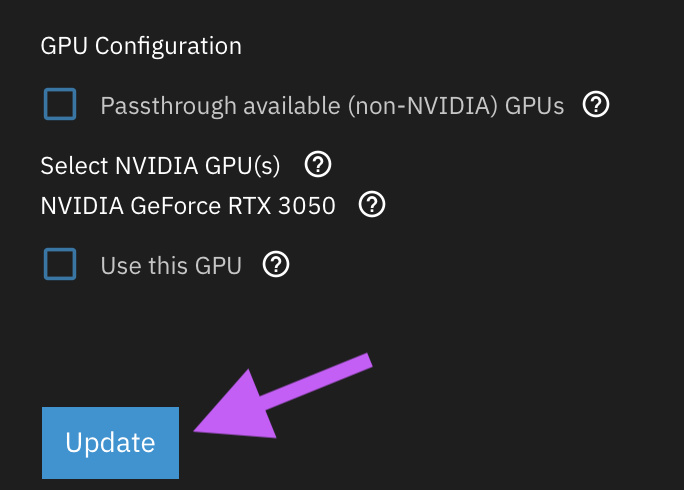Save GPU settings with Update
Viewport: 684px width, 490px height.
tap(110, 443)
